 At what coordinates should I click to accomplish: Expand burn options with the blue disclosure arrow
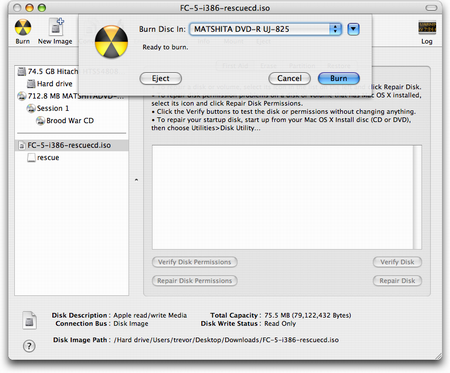(x=353, y=29)
